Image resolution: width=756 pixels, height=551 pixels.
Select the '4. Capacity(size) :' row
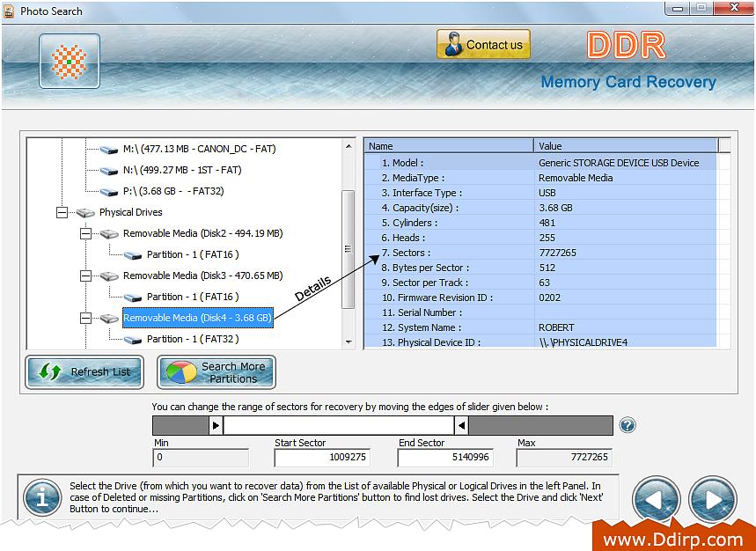[x=540, y=208]
